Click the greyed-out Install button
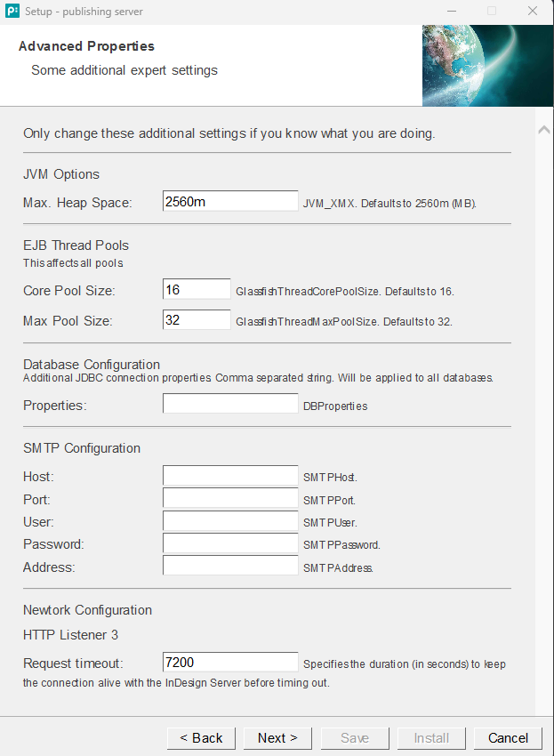The width and height of the screenshot is (554, 756). [431, 738]
